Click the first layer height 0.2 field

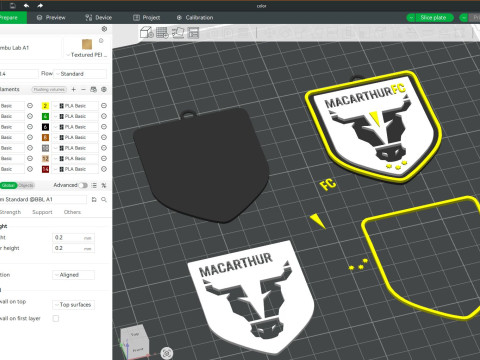[74, 248]
